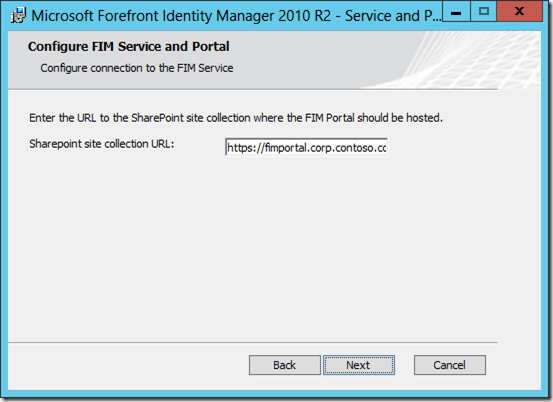553x402 pixels.
Task: Go Back to previous setup page
Action: click(x=285, y=365)
